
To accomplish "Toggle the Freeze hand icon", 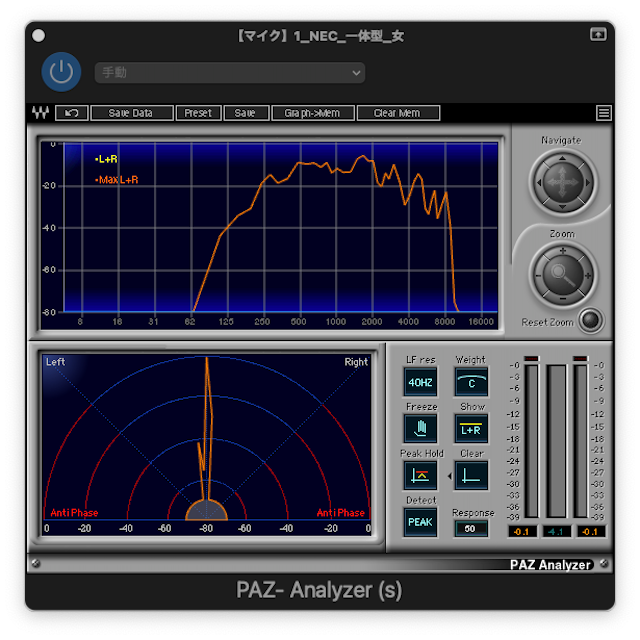I will (x=420, y=429).
